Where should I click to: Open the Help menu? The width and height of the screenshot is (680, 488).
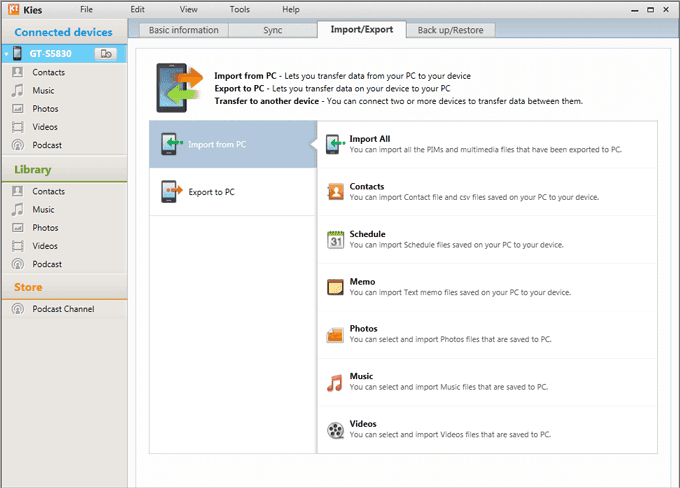click(x=291, y=9)
